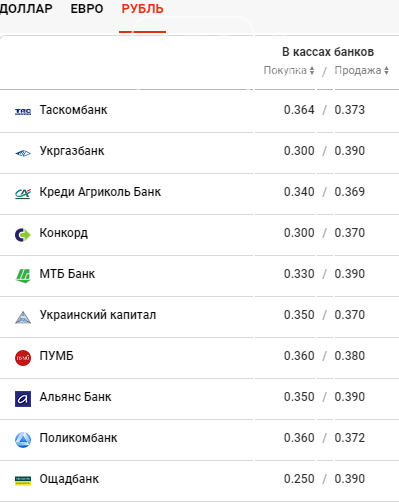The image size is (399, 502).
Task: Select the РУБЛЬ tab
Action: tap(142, 9)
